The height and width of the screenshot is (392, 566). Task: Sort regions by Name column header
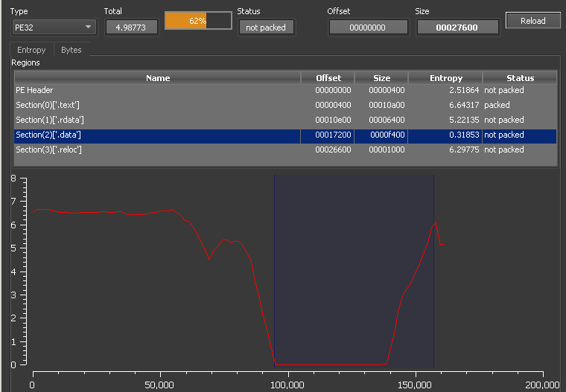coord(157,78)
